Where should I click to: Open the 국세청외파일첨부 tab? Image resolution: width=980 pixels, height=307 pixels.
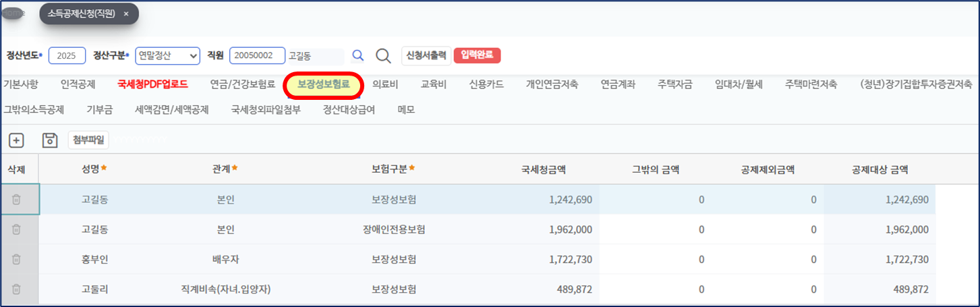[x=266, y=109]
